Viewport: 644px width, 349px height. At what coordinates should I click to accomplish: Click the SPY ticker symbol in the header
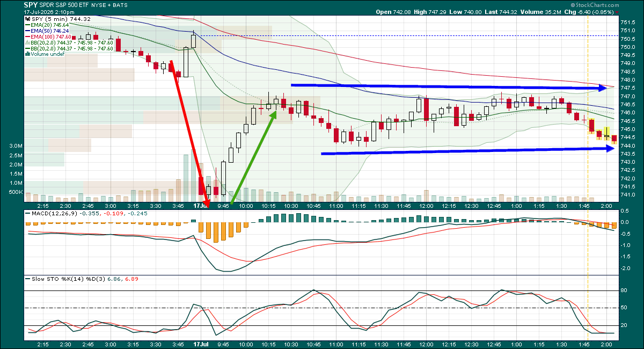(31, 4)
